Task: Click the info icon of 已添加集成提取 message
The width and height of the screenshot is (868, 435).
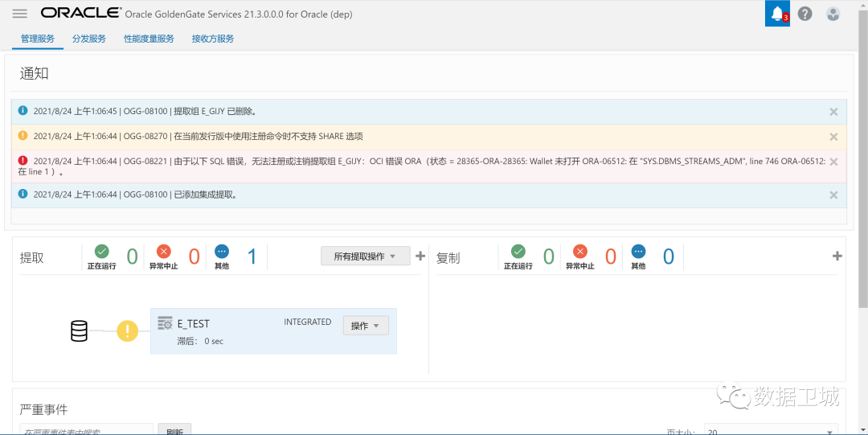Action: point(23,194)
